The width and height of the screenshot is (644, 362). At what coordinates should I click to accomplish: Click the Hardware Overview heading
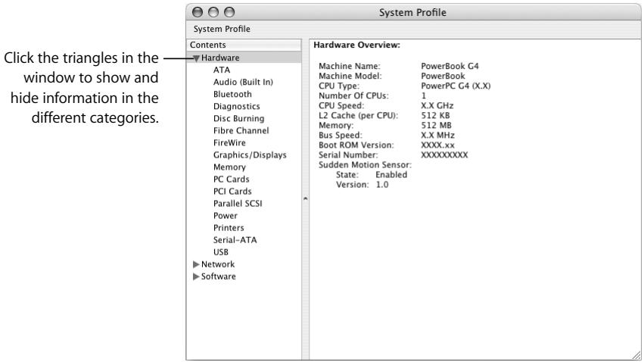coord(356,45)
